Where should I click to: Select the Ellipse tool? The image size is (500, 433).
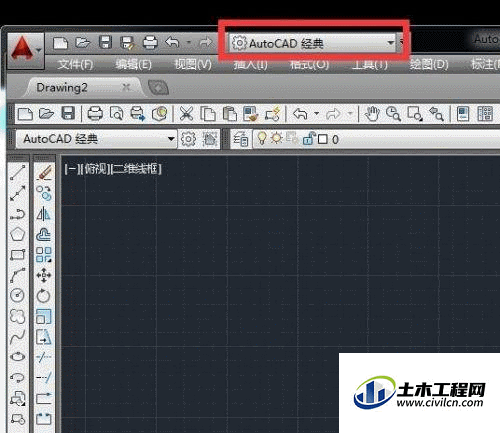[18, 357]
